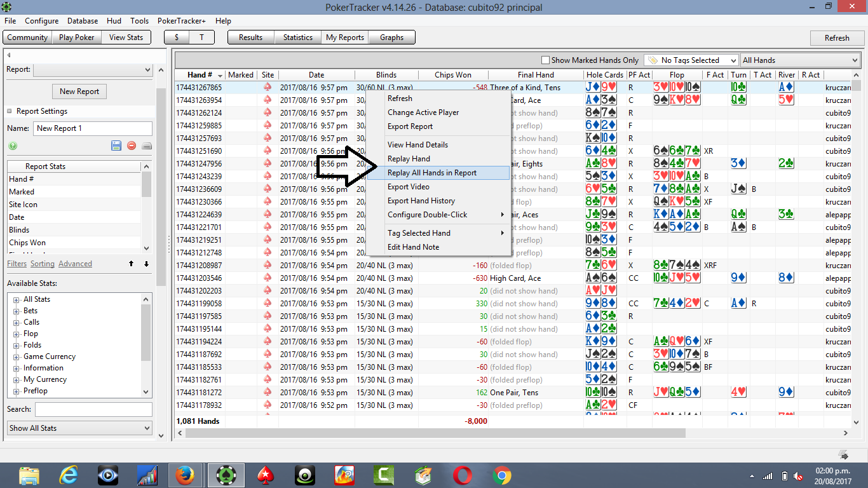868x488 pixels.
Task: Expand the Preflop tree node
Action: coord(17,391)
